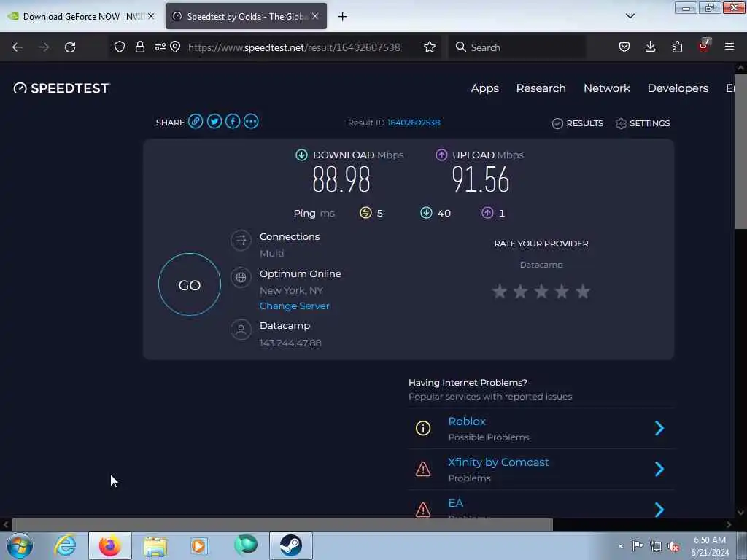Open the Firefox hamburger menu
The width and height of the screenshot is (747, 560).
tap(729, 47)
